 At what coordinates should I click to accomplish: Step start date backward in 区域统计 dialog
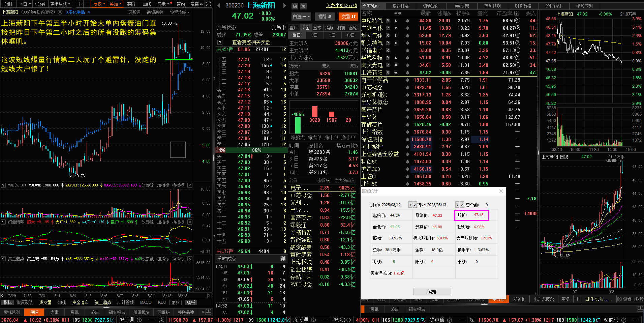click(410, 205)
